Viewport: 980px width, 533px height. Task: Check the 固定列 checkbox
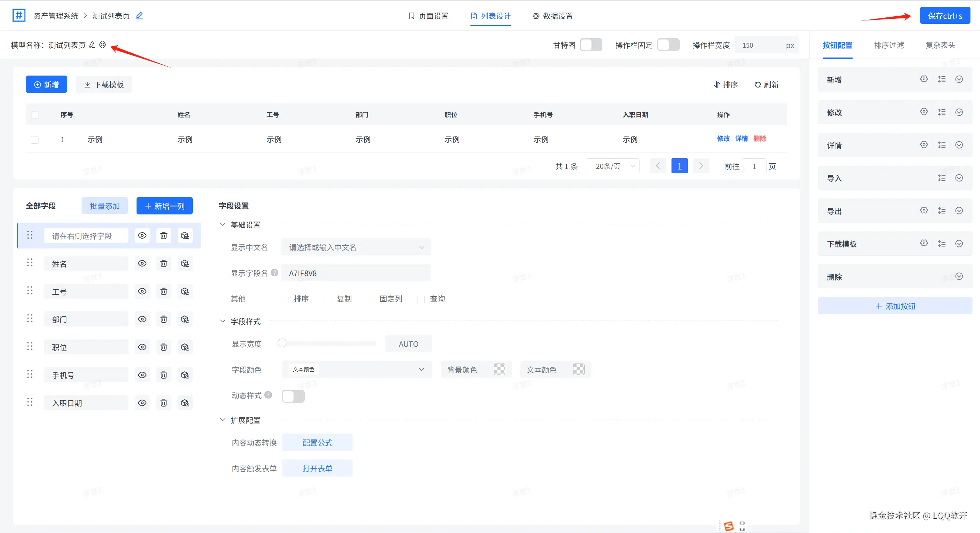pyautogui.click(x=370, y=299)
